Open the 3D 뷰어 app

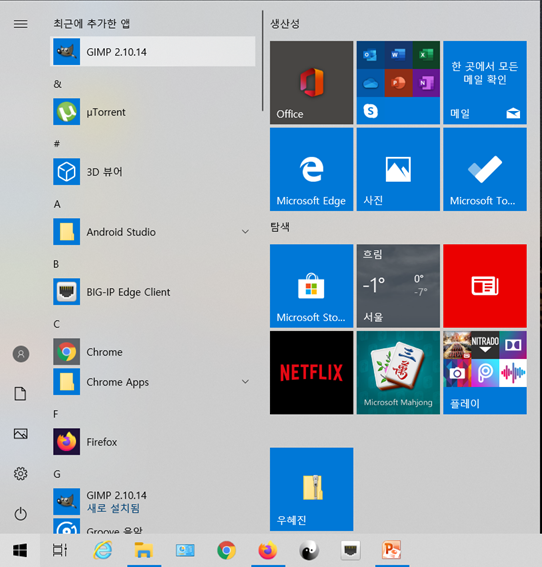click(153, 171)
